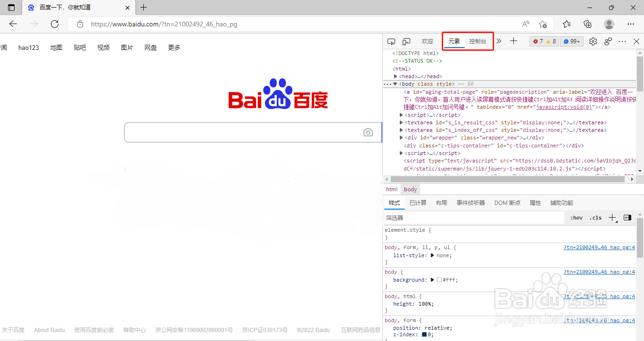This screenshot has width=644, height=341.
Task: Expand the div#wrapper node
Action: 401,138
